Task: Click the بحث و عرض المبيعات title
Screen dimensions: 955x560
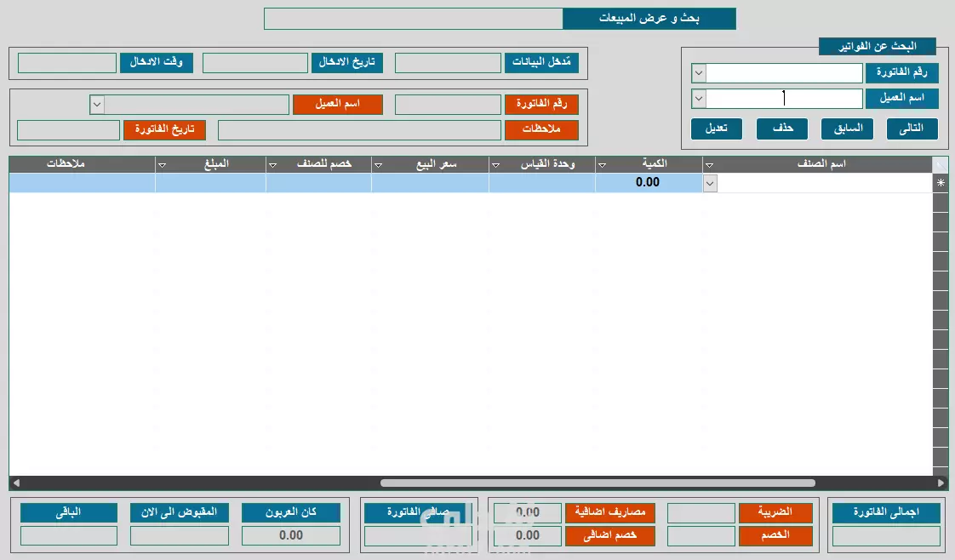Action: click(649, 18)
